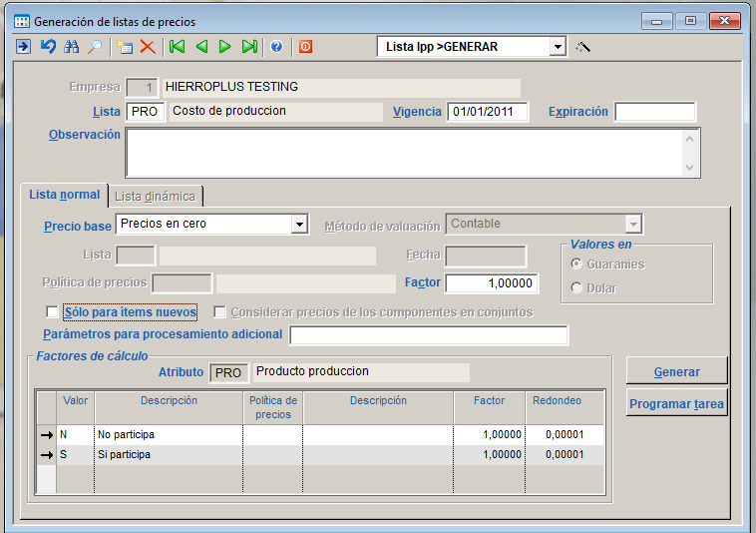Viewport: 756px width, 533px height.
Task: Select the Guaranies radio button
Action: pyautogui.click(x=576, y=265)
